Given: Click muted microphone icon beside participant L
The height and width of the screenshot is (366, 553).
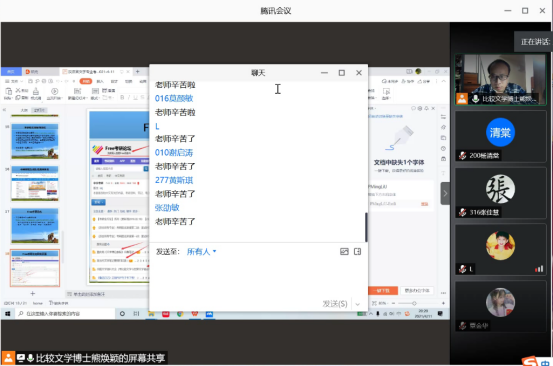Looking at the screenshot, I should coord(462,269).
